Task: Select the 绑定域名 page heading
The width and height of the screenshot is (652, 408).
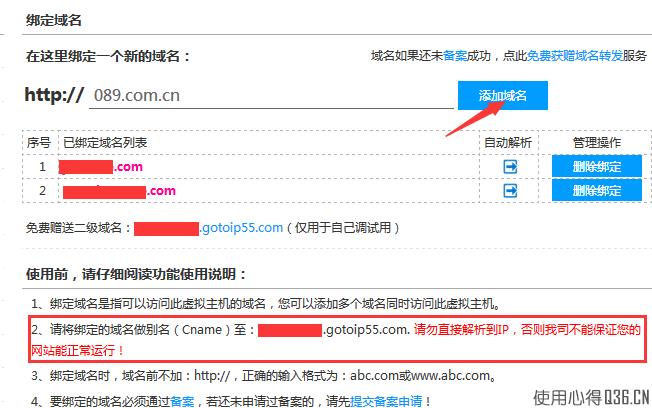Action: coord(54,20)
